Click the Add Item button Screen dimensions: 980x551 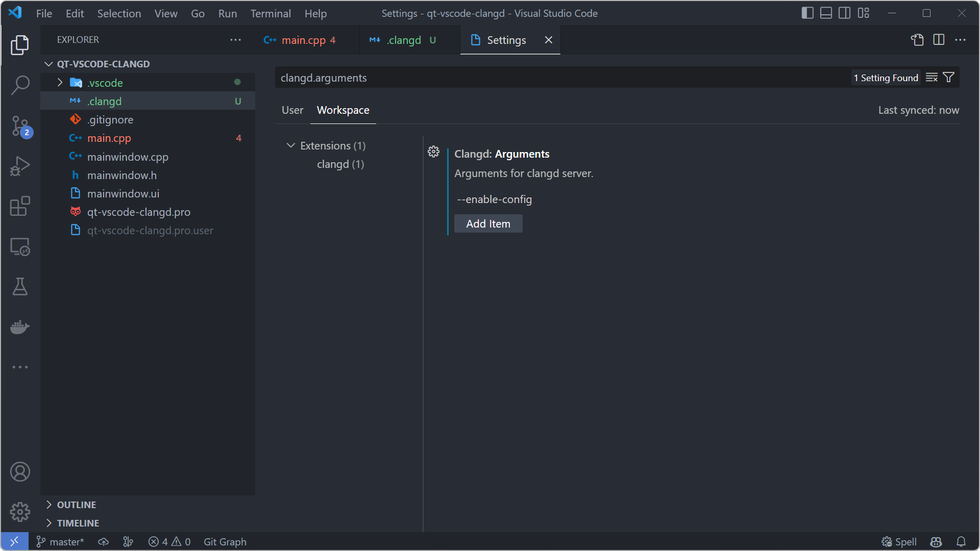[488, 223]
